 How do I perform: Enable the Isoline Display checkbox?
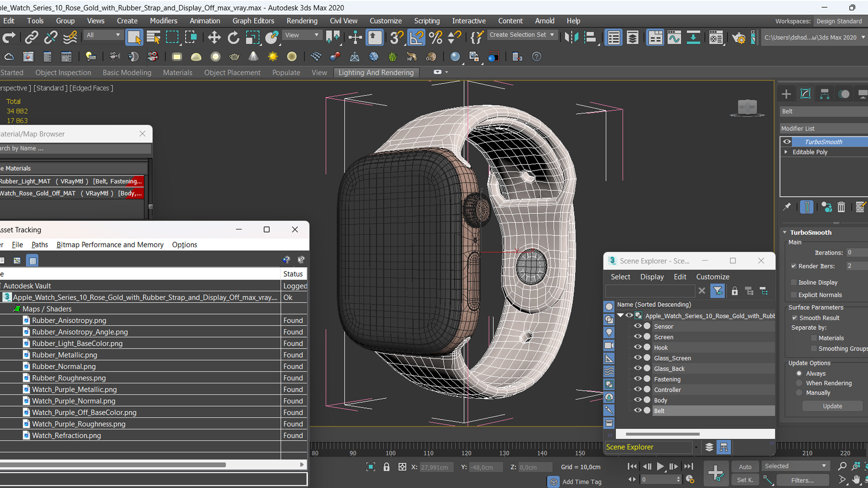pos(793,282)
